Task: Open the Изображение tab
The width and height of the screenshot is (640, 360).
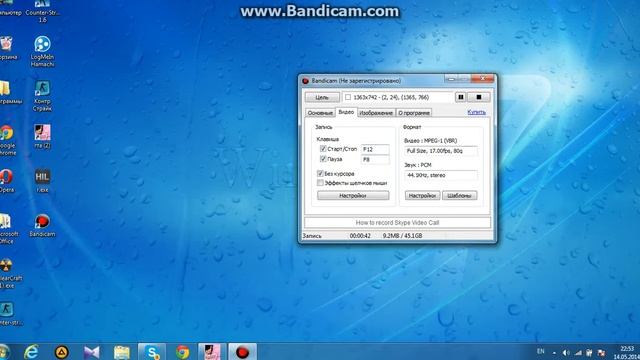Action: [x=376, y=113]
